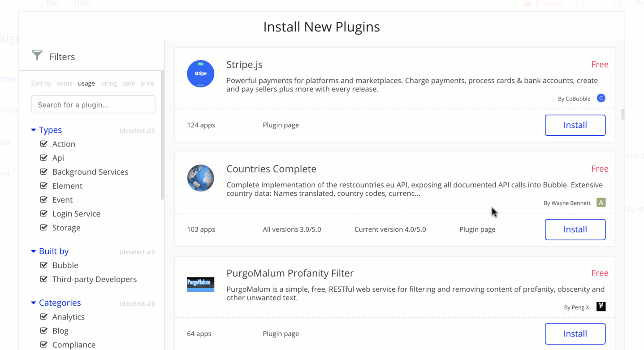
Task: Click the plugin list scrollbar handle
Action: click(x=623, y=114)
